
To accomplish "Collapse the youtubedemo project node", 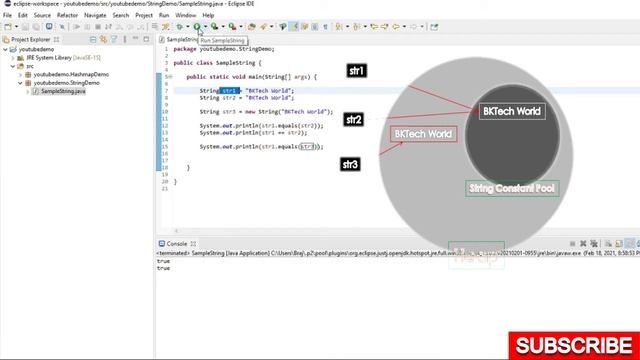I will click(5, 49).
